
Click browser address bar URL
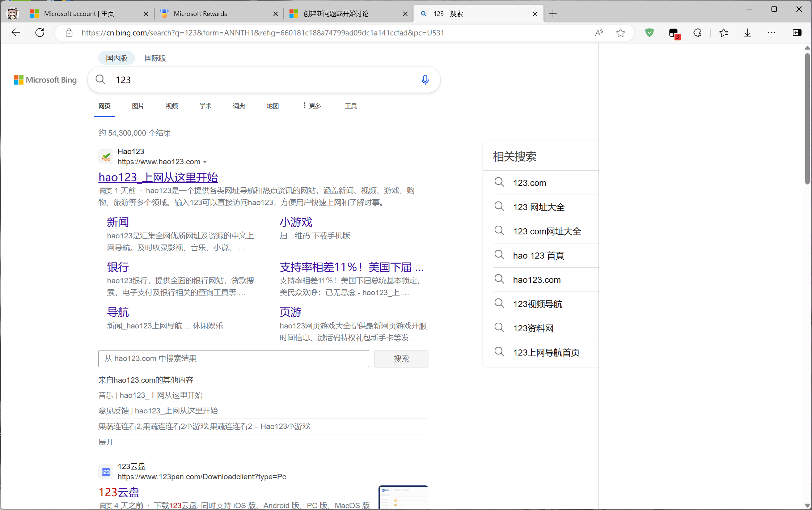[263, 33]
